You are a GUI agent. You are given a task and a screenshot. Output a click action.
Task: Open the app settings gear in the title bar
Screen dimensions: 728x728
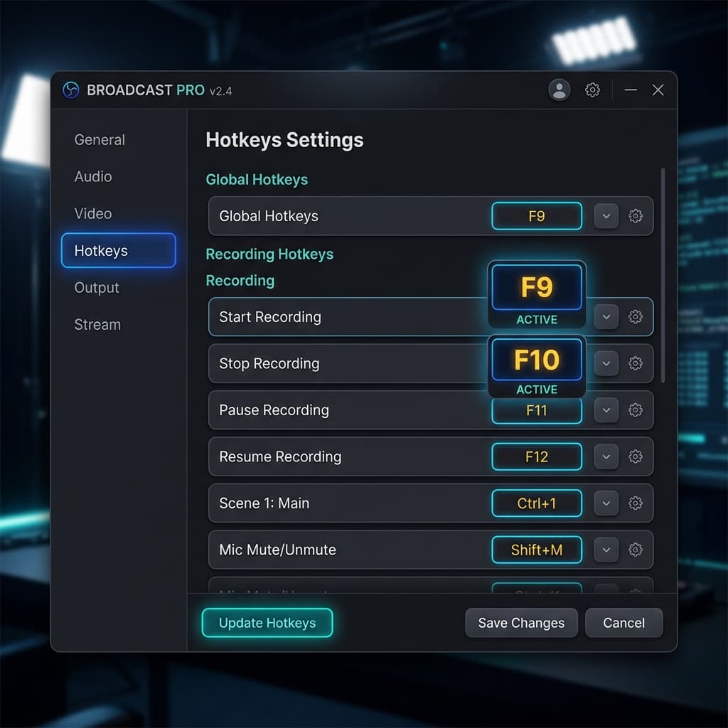click(x=593, y=90)
